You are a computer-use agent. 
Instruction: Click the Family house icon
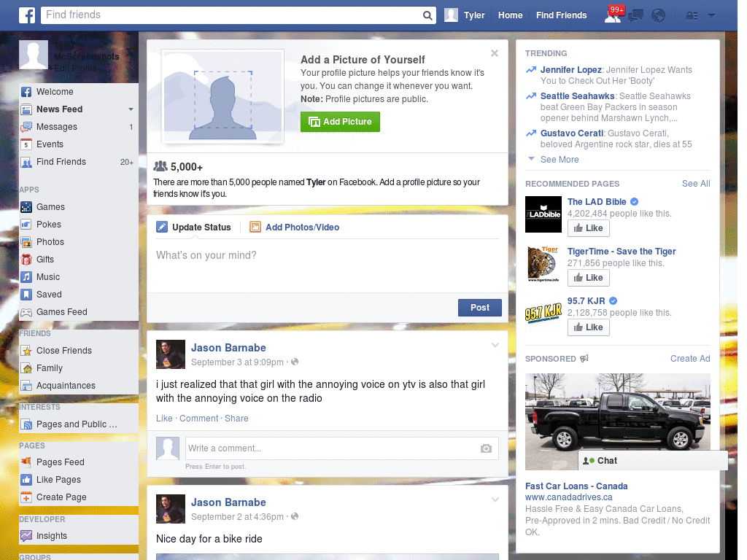point(26,368)
